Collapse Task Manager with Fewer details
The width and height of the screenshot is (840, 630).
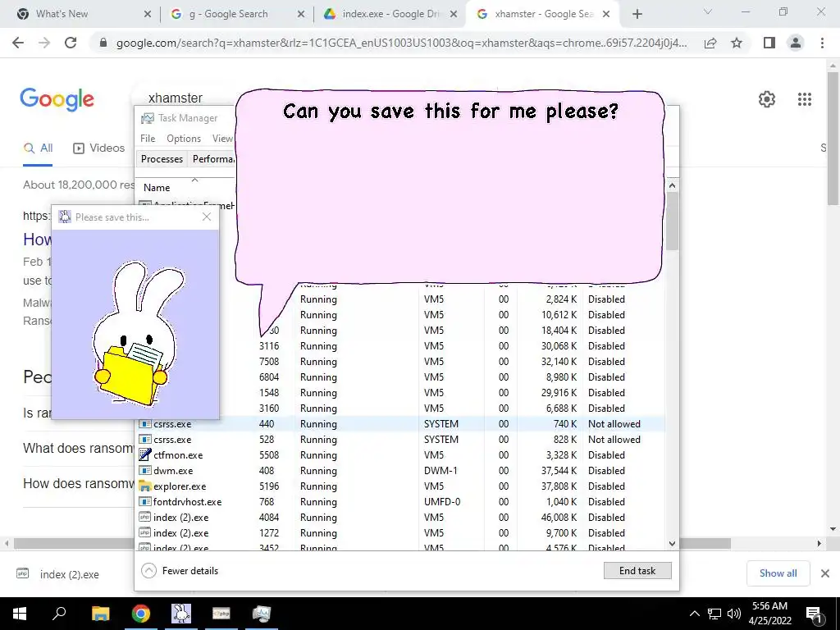click(180, 571)
